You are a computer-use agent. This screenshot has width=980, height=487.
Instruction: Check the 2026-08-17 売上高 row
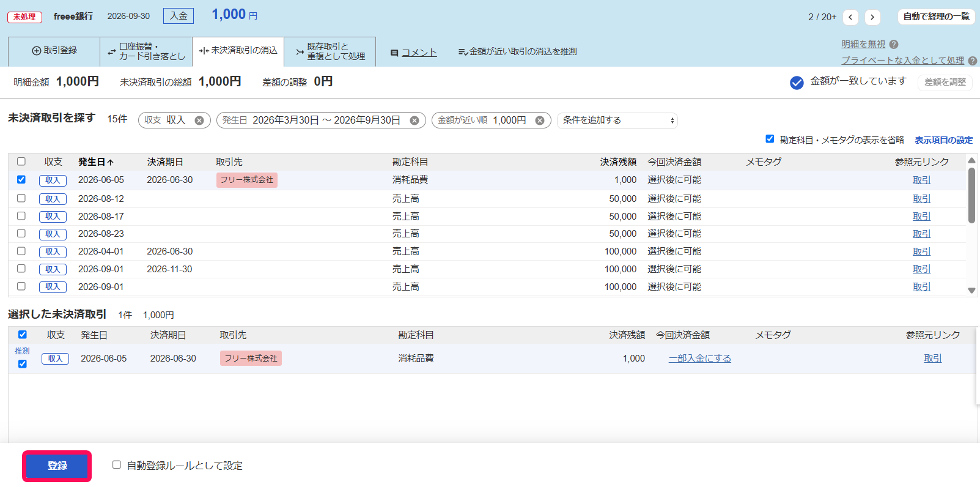[x=21, y=216]
